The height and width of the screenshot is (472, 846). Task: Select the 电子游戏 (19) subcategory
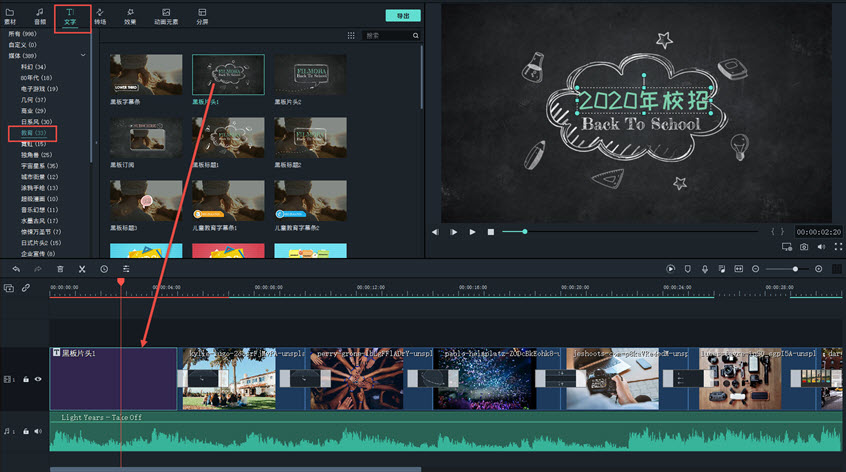tap(39, 88)
